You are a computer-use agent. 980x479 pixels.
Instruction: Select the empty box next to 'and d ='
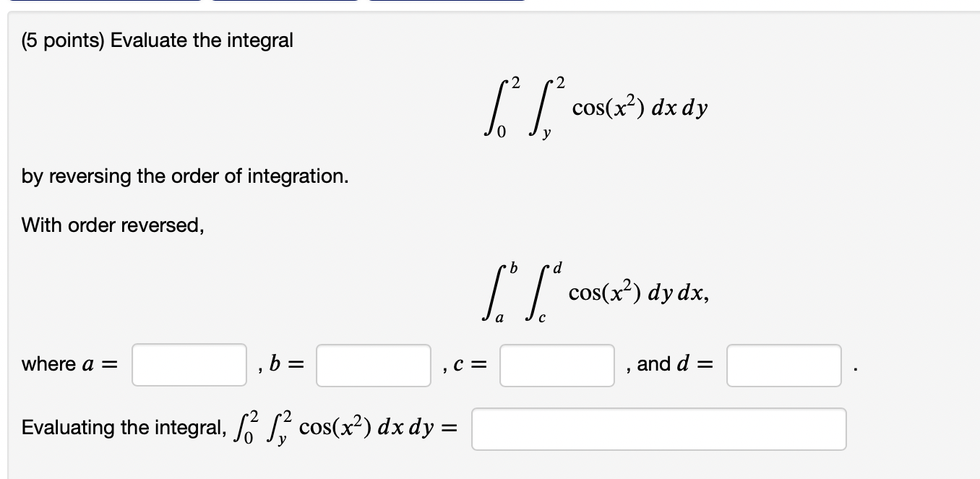(x=783, y=366)
